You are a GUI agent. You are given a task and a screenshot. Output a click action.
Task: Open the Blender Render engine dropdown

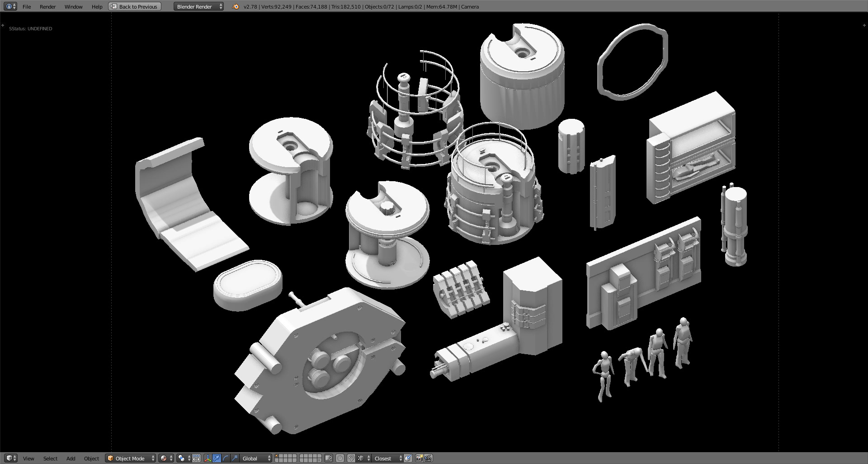(x=198, y=7)
